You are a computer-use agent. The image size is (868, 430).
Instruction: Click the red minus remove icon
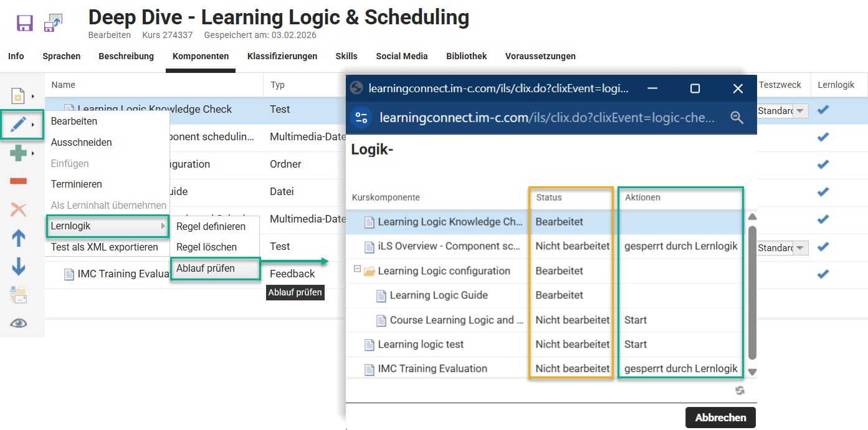pyautogui.click(x=19, y=181)
